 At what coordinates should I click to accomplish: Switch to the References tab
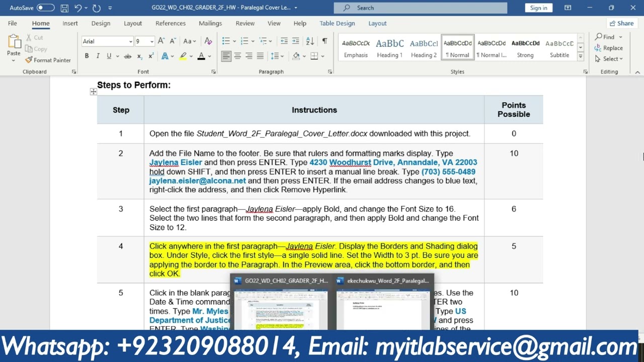171,23
